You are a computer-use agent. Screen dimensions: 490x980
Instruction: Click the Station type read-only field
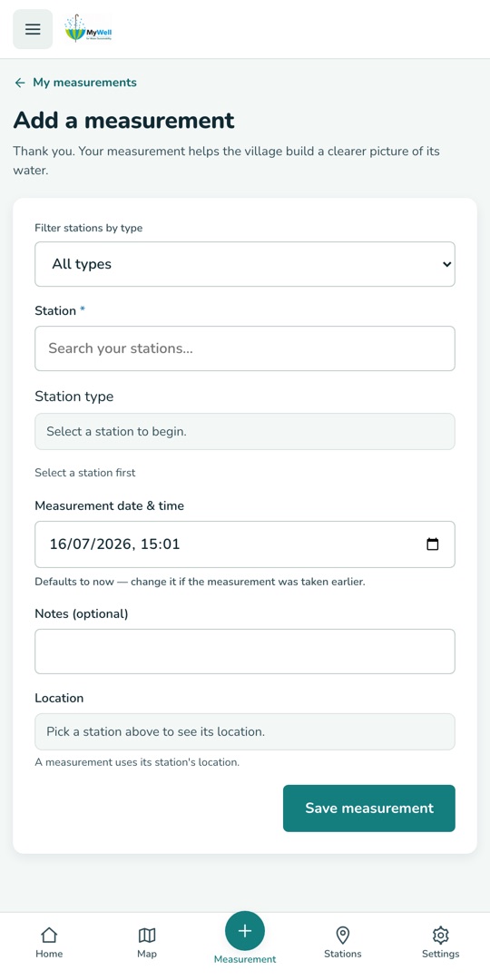[x=245, y=431]
